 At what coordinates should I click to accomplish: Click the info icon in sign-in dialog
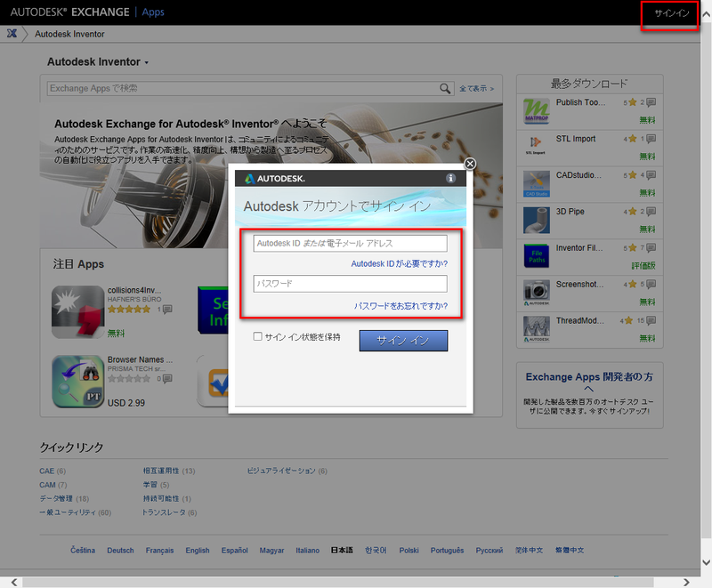pos(450,178)
